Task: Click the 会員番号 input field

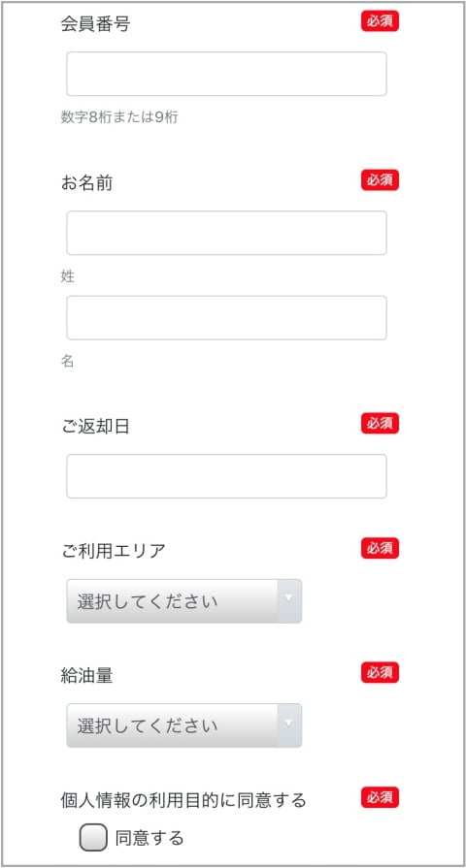Action: [226, 74]
